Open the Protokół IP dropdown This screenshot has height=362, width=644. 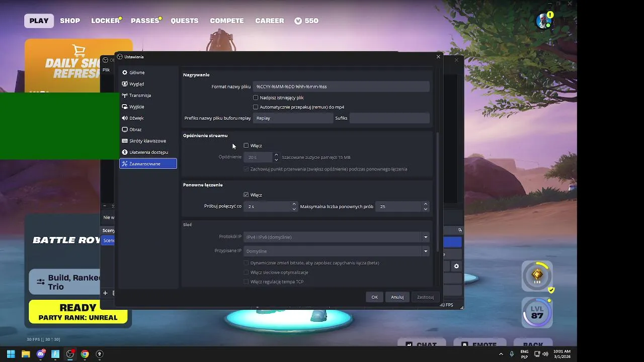pos(336,237)
